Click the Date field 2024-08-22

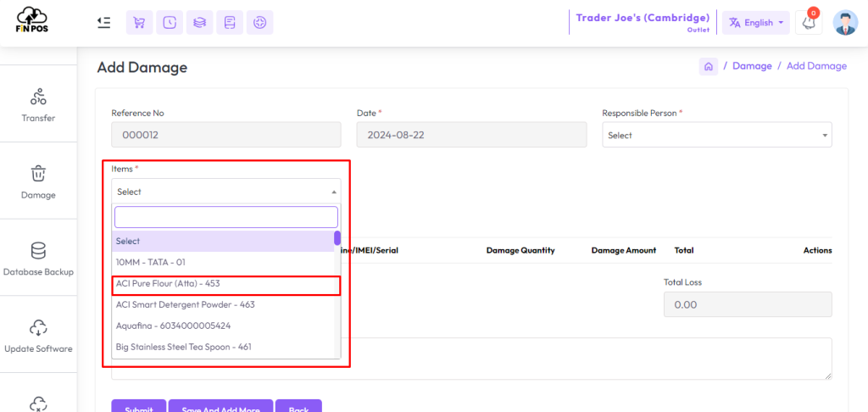click(x=471, y=135)
